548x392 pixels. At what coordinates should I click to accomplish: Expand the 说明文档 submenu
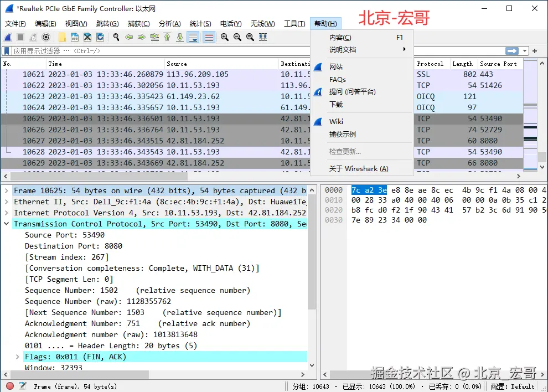[x=361, y=50]
